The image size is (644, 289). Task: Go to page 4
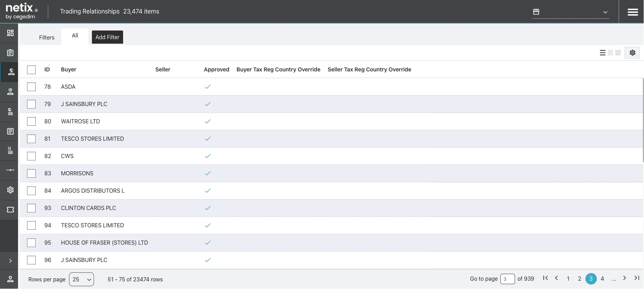pyautogui.click(x=602, y=279)
